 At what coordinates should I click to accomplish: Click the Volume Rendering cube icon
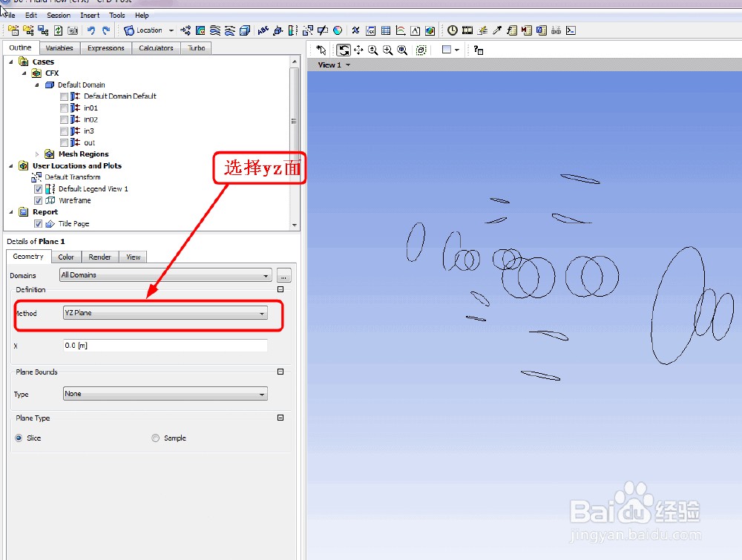tap(245, 30)
